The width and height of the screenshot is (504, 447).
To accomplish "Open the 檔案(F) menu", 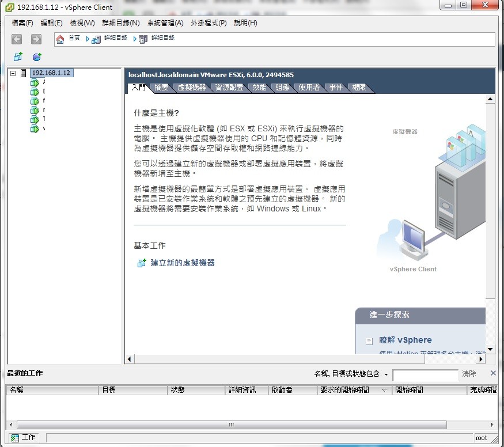I will (22, 23).
